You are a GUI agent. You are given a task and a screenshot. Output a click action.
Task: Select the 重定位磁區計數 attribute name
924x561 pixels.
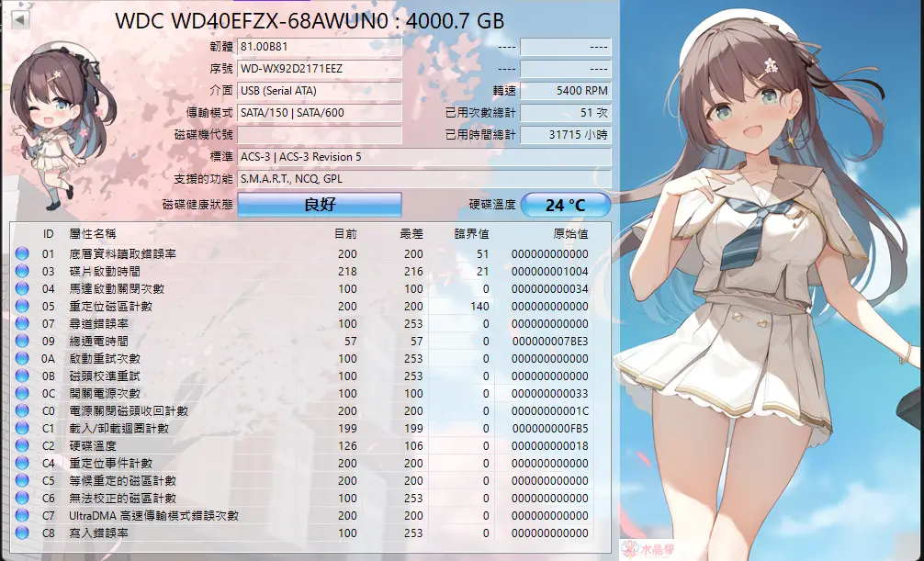(x=111, y=307)
